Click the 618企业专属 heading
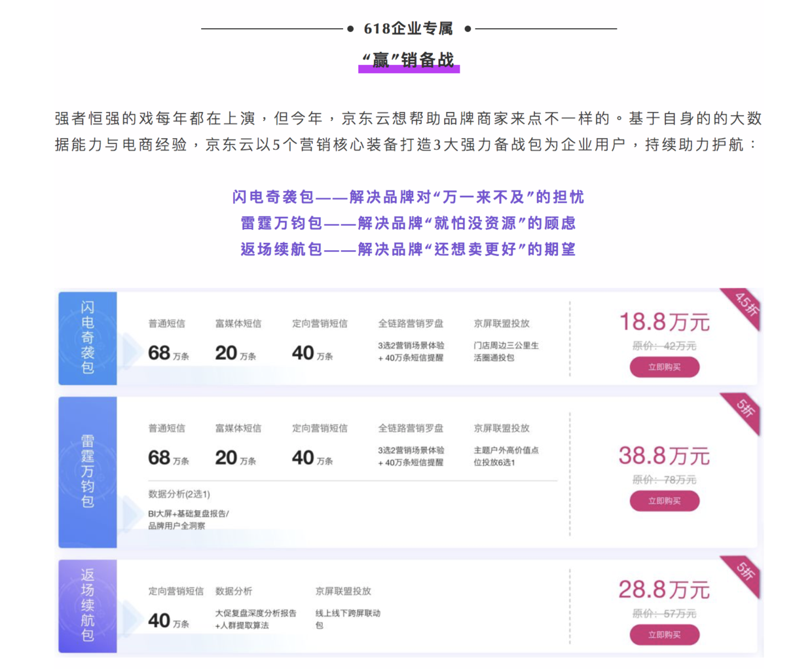 [x=409, y=29]
